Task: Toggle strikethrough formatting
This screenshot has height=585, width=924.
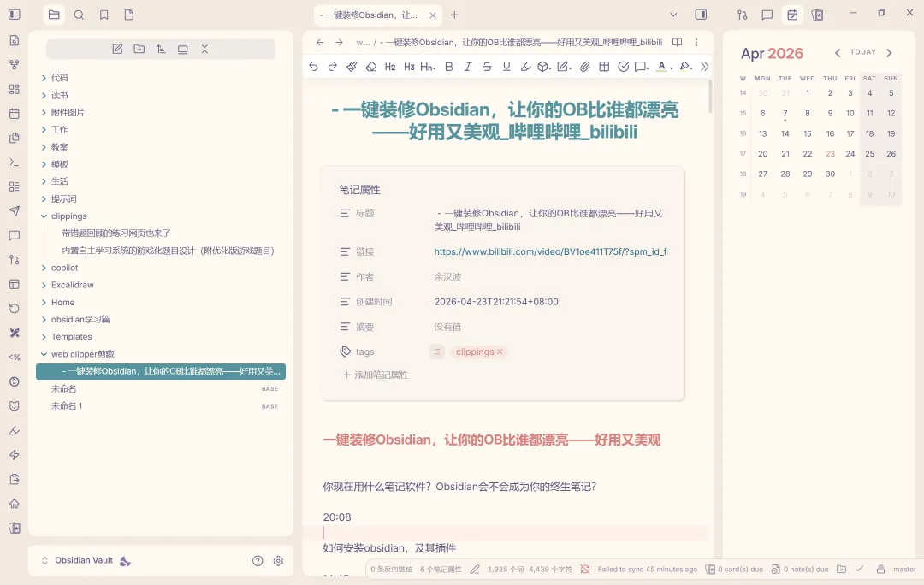Action: click(488, 67)
